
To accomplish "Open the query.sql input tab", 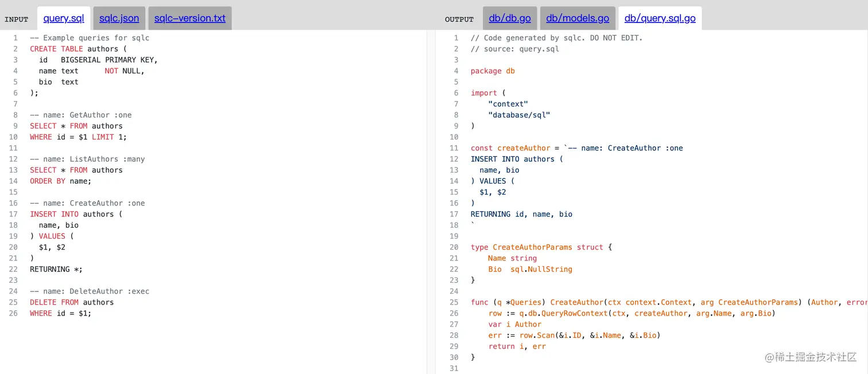I will [64, 18].
